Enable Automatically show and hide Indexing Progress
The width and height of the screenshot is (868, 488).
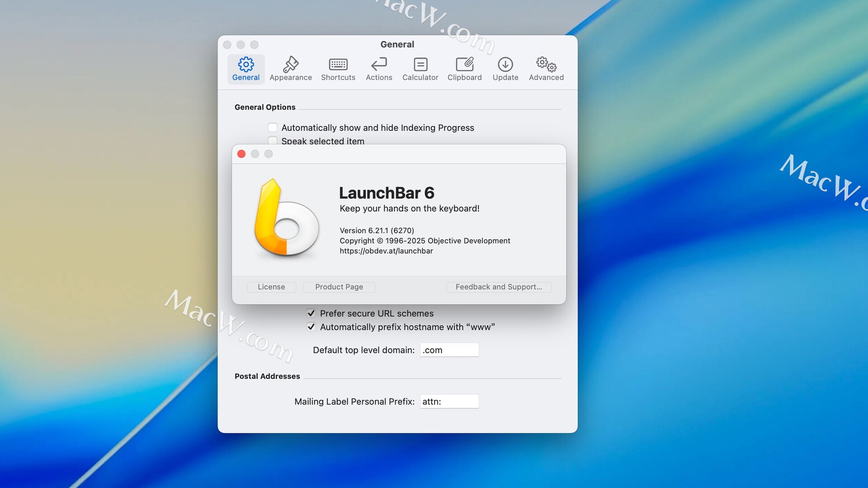click(x=273, y=127)
